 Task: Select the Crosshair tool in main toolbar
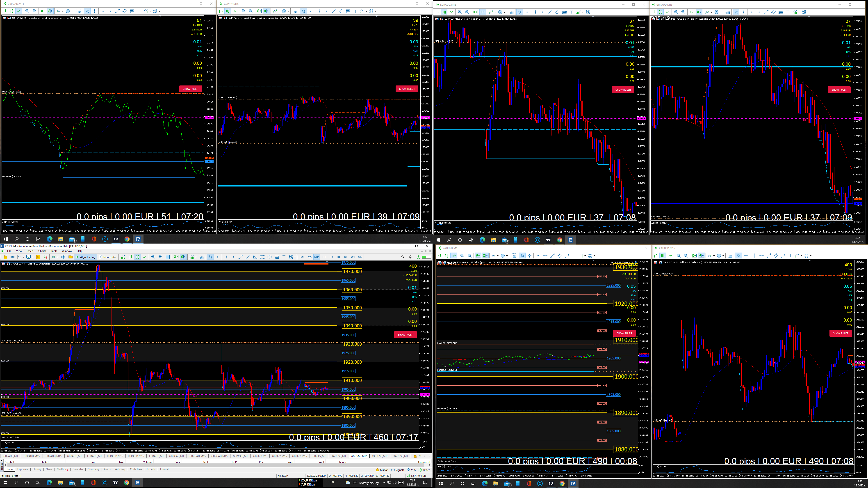point(218,257)
